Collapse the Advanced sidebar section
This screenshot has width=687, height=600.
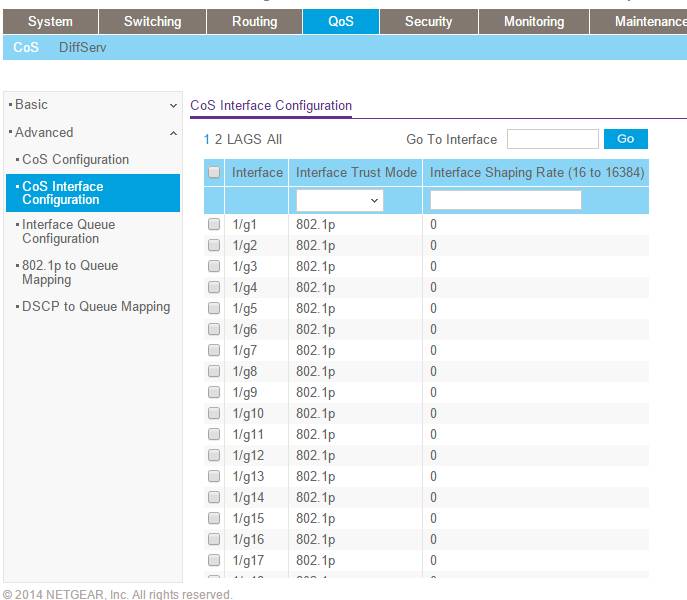93,132
